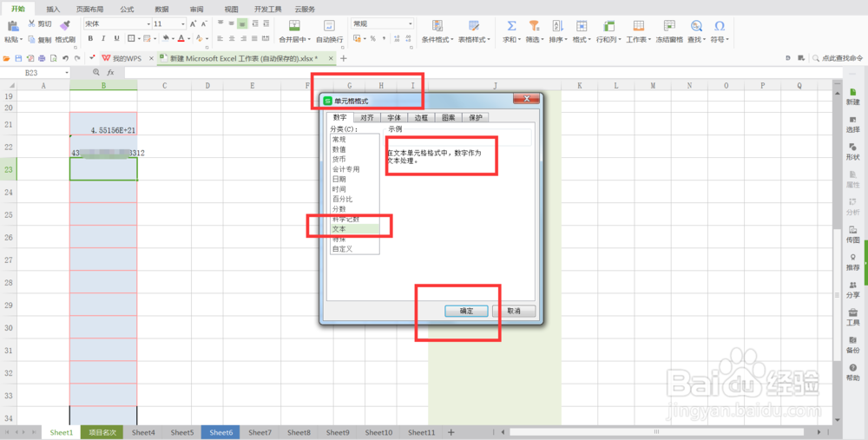This screenshot has height=440, width=868.
Task: Open the Font (字体) tab in dialog
Action: point(394,117)
